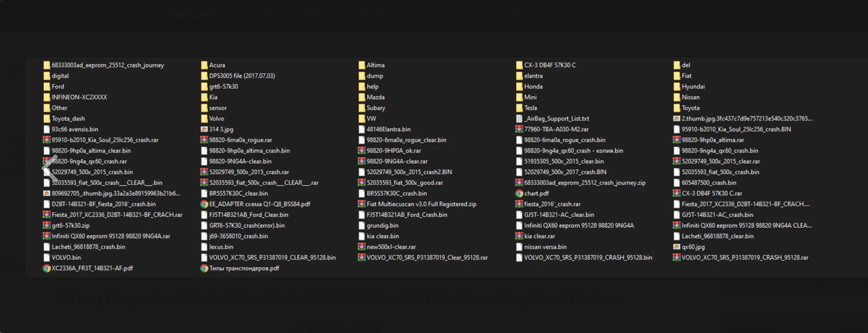The height and width of the screenshot is (333, 868).
Task: Select file GJ5T-14B321-AC_clear.bin
Action: point(559,215)
